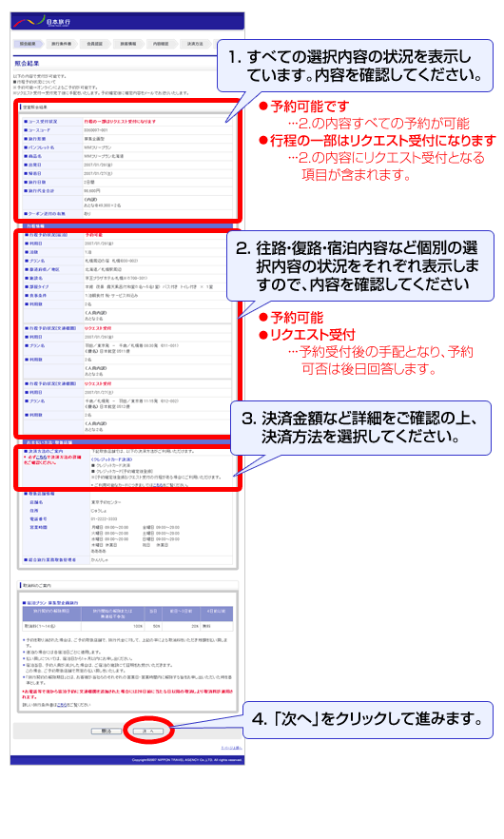Go to the 旅客情報 step

pyautogui.click(x=127, y=44)
